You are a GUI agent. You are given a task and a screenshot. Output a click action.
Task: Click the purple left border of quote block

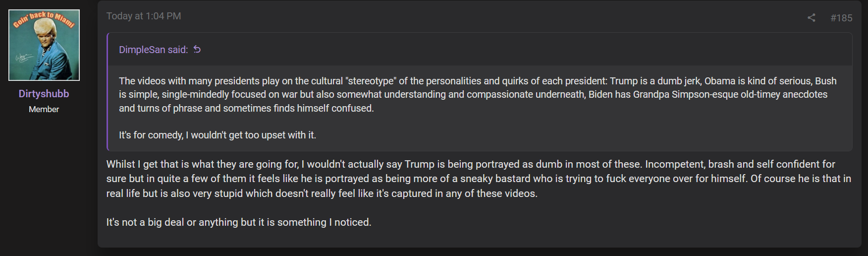click(108, 92)
